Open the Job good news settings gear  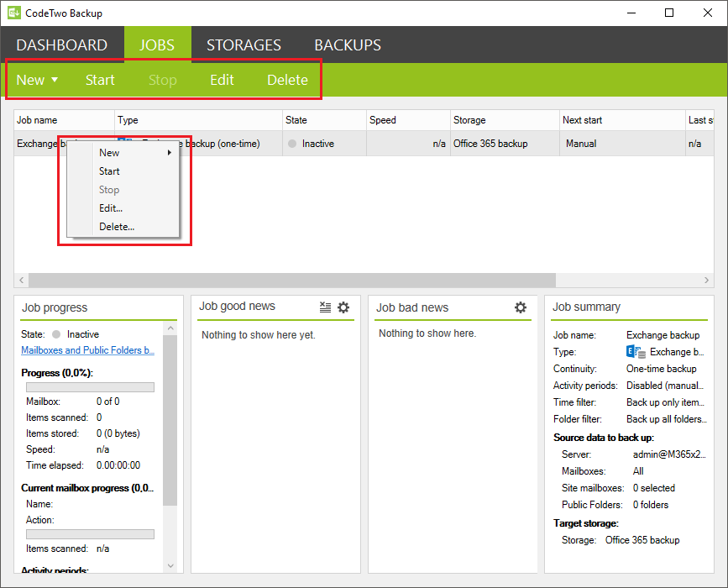coord(343,307)
